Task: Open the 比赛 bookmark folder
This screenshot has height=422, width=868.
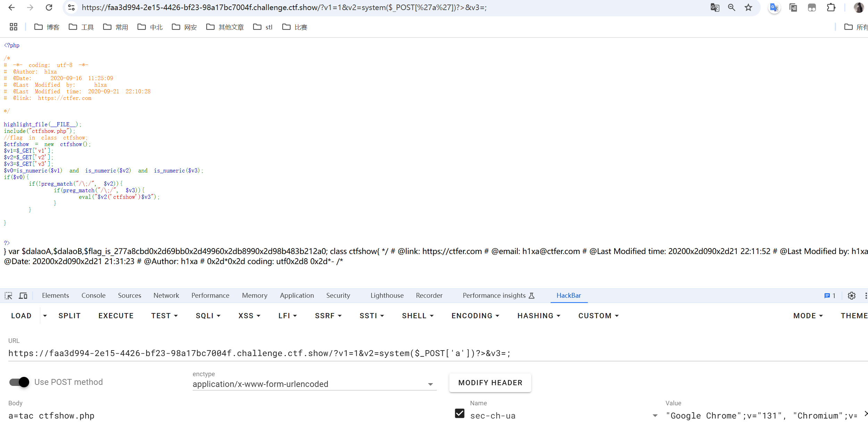Action: click(295, 27)
